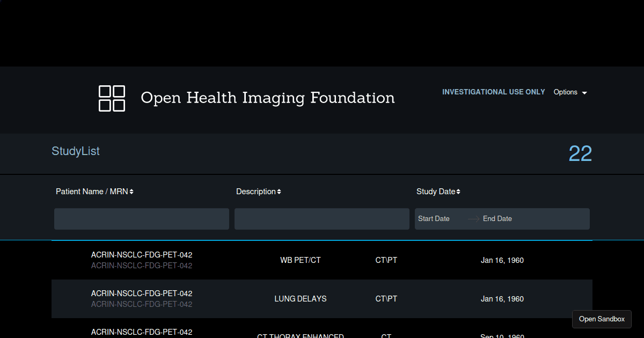Sort by Patient Name / MRN column
644x338 pixels.
[x=91, y=192]
